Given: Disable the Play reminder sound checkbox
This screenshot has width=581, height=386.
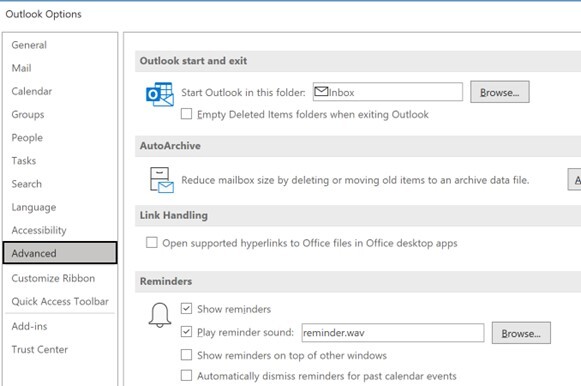Looking at the screenshot, I should tap(186, 332).
